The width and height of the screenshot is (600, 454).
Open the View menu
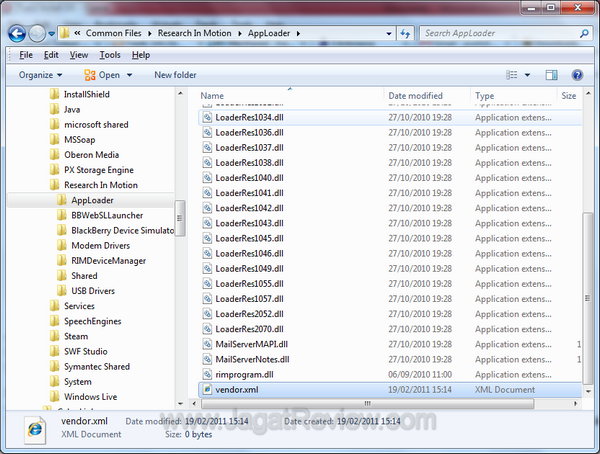79,55
